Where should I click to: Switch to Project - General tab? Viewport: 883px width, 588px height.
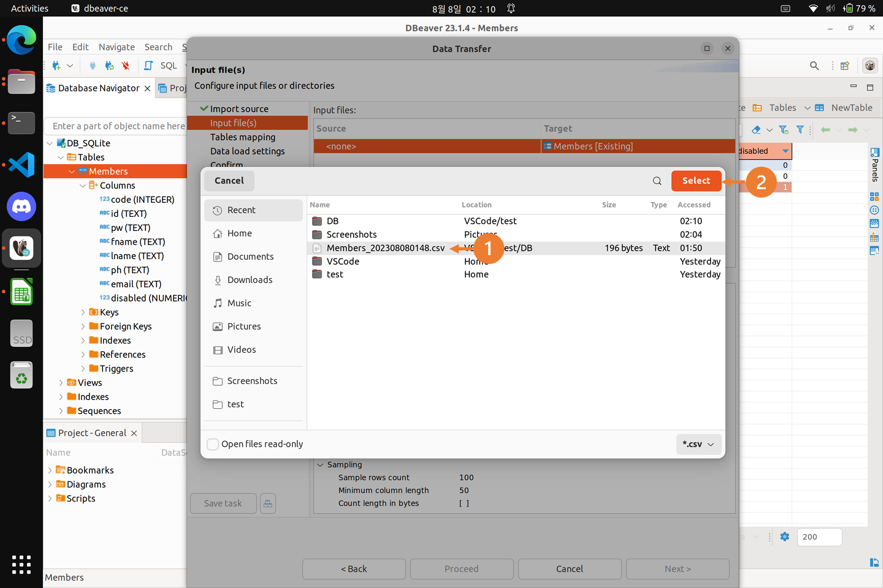(x=92, y=433)
